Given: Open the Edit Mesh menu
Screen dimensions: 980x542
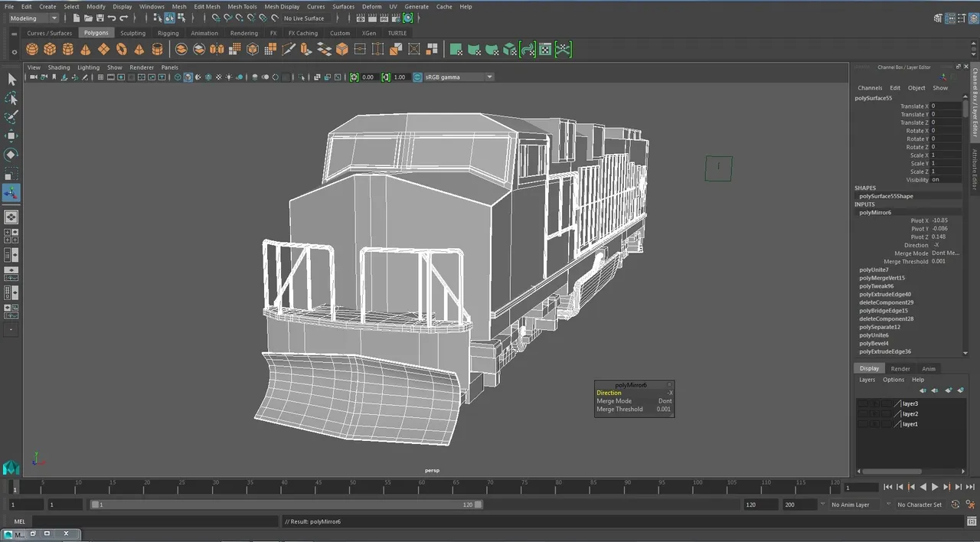Looking at the screenshot, I should point(207,6).
